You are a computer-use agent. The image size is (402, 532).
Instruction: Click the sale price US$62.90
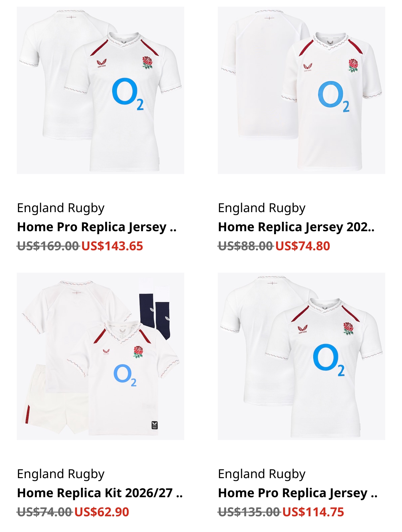click(x=102, y=512)
